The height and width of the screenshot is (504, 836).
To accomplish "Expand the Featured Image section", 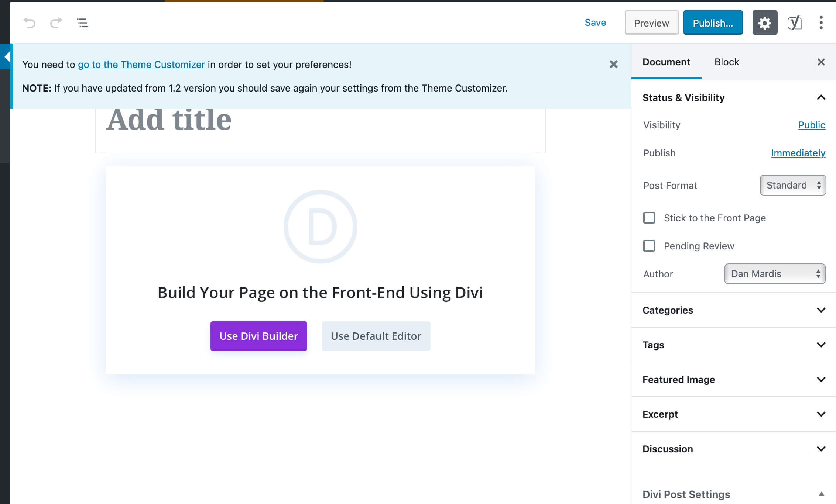I will tap(734, 379).
